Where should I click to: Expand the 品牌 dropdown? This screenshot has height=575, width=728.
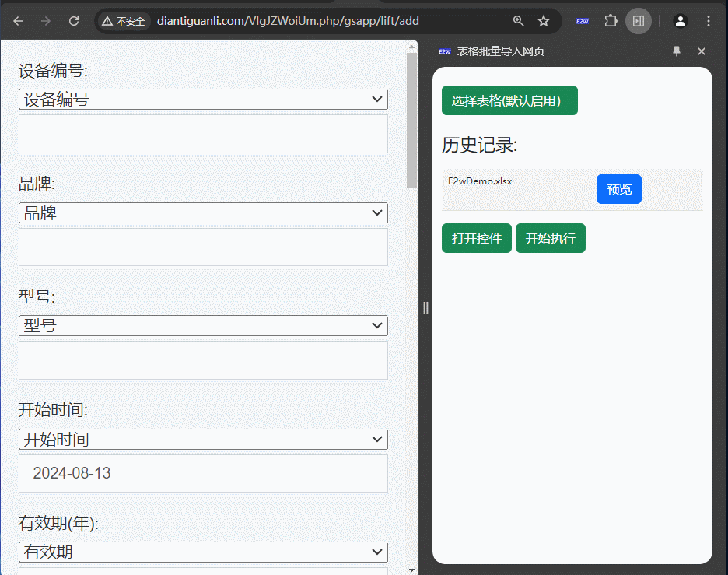tap(203, 212)
